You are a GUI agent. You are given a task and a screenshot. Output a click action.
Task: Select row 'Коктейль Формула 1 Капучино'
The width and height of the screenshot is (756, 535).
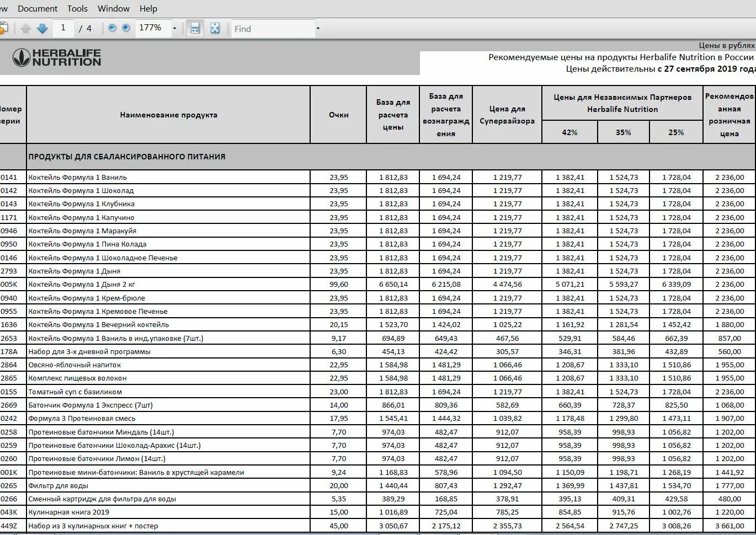(x=377, y=217)
